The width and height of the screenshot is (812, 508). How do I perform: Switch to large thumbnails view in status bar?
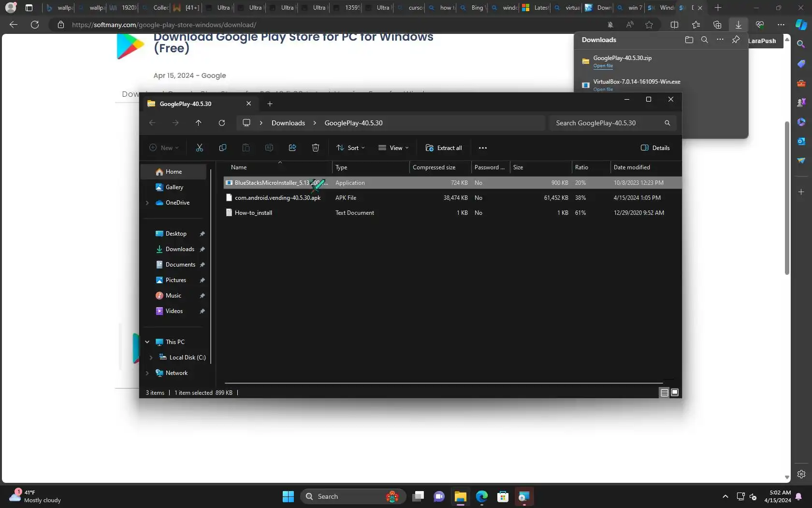click(x=675, y=392)
